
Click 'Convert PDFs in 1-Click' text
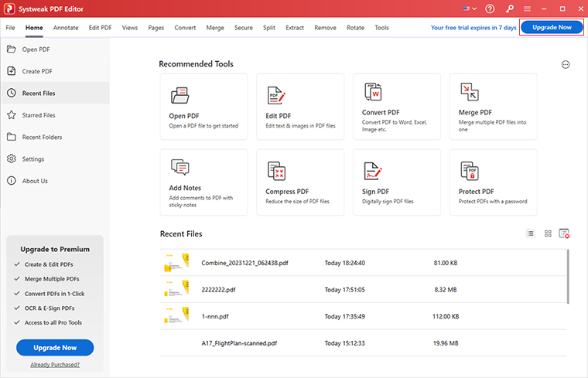54,294
